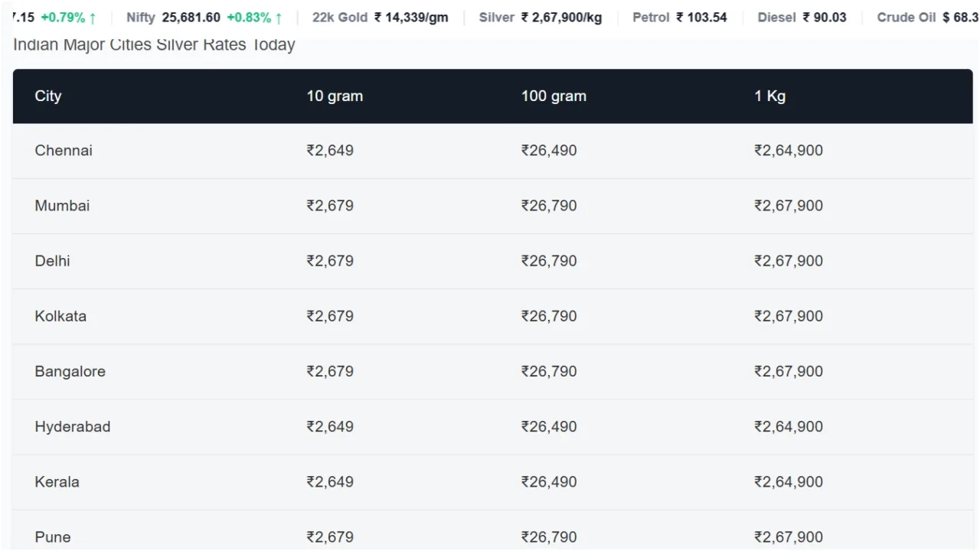Click the Delhi city name
This screenshot has height=551, width=980.
tap(52, 261)
